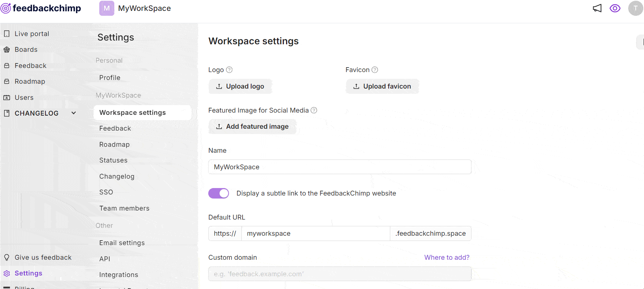Click the Settings item in left sidebar
The height and width of the screenshot is (289, 644).
coord(28,273)
